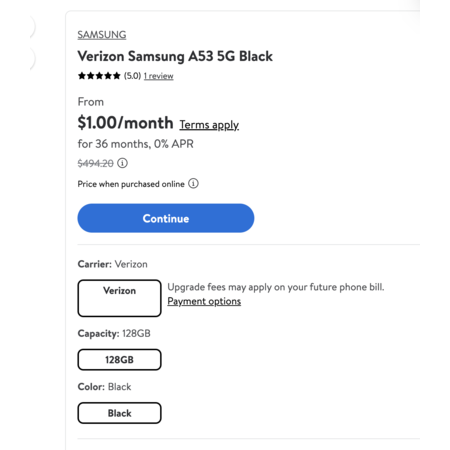Click the (5.0) rating score

click(x=132, y=76)
